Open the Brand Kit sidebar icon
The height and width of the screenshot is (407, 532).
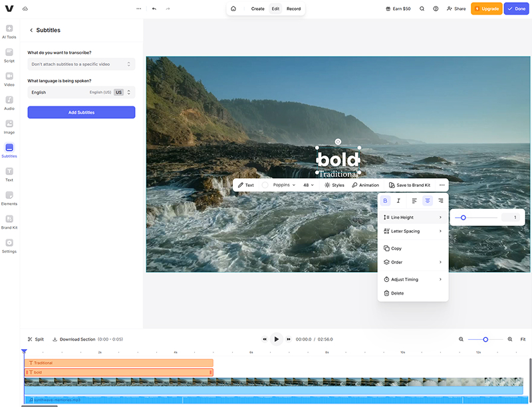[9, 221]
